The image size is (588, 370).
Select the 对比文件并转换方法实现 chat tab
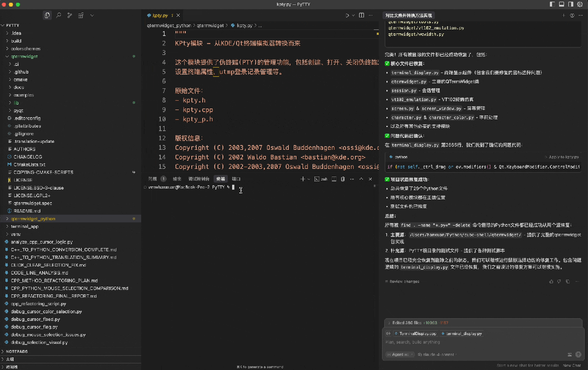click(x=408, y=15)
